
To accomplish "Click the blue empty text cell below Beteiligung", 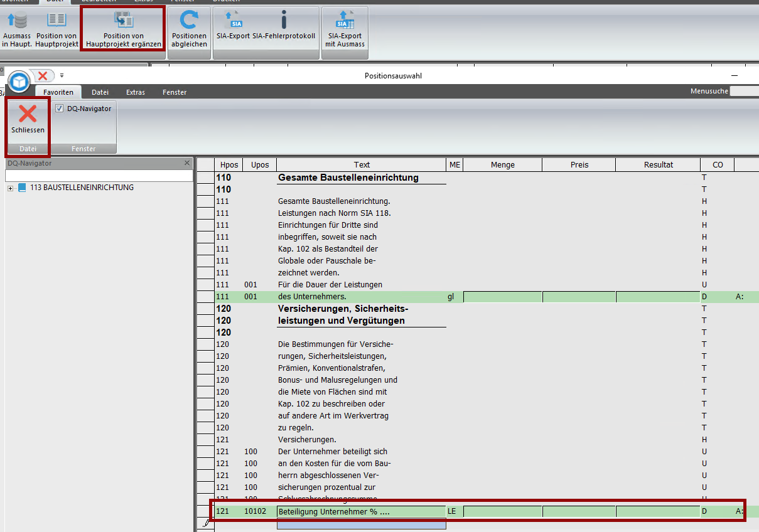I will click(362, 524).
